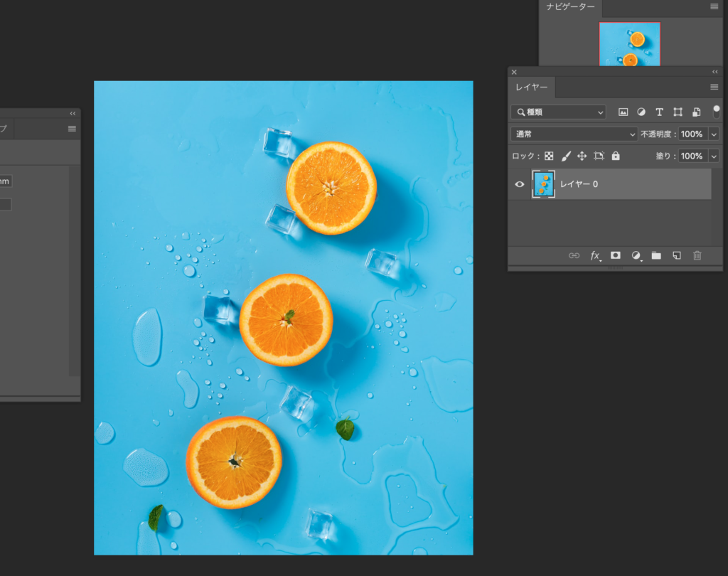Click the pixel layer filter icon

click(623, 112)
